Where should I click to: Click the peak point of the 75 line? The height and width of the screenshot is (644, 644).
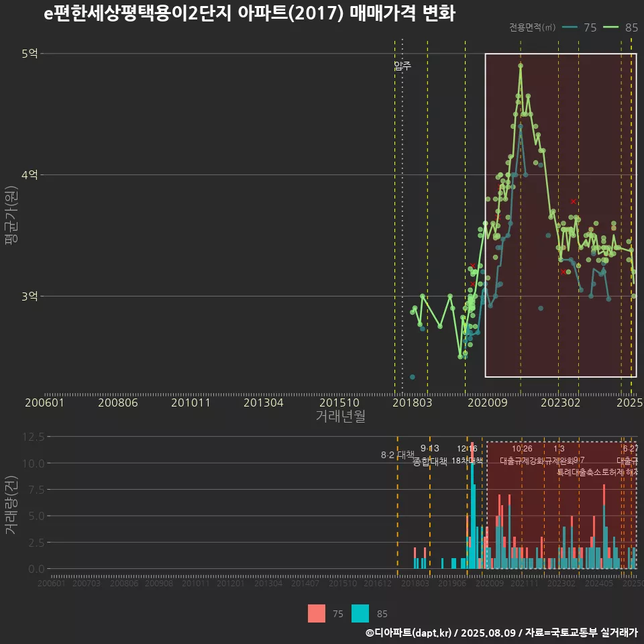[x=521, y=127]
